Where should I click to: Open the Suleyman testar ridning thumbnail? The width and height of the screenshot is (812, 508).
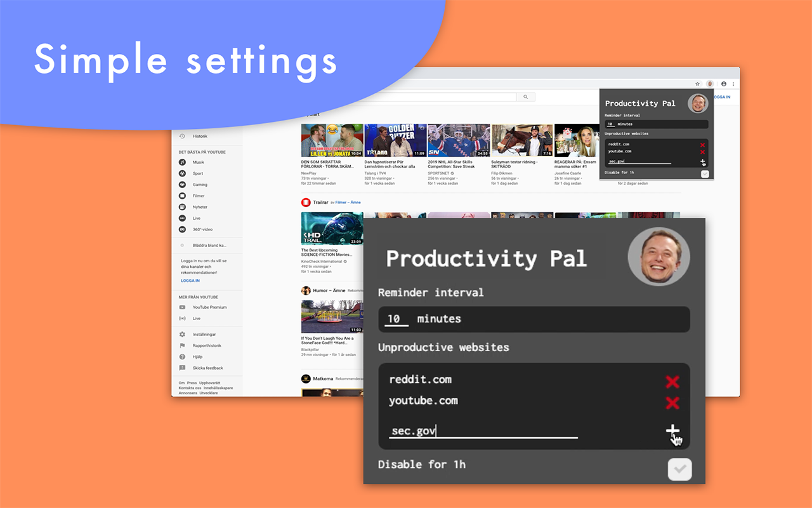522,140
